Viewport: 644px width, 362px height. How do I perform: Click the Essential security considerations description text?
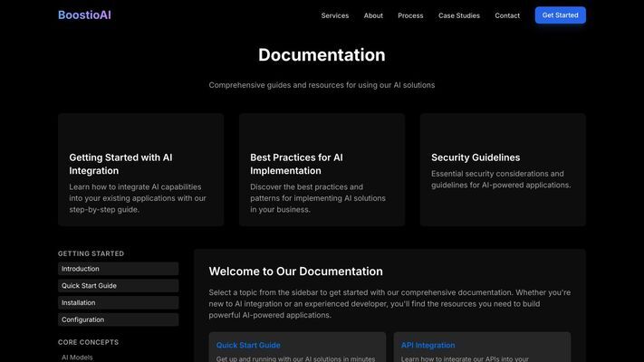coord(501,179)
